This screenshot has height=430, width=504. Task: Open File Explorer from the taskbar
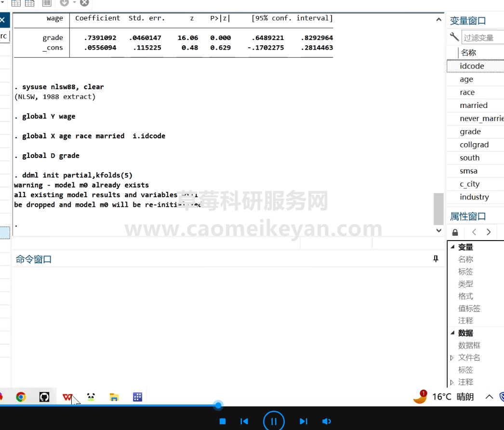pyautogui.click(x=114, y=397)
